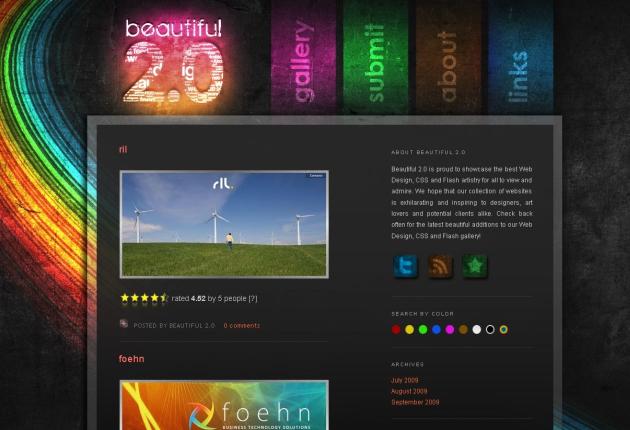Click the 'POSTED BY BEAUTIFUL 2.0' text
Screen dimensions: 630x430
174,326
